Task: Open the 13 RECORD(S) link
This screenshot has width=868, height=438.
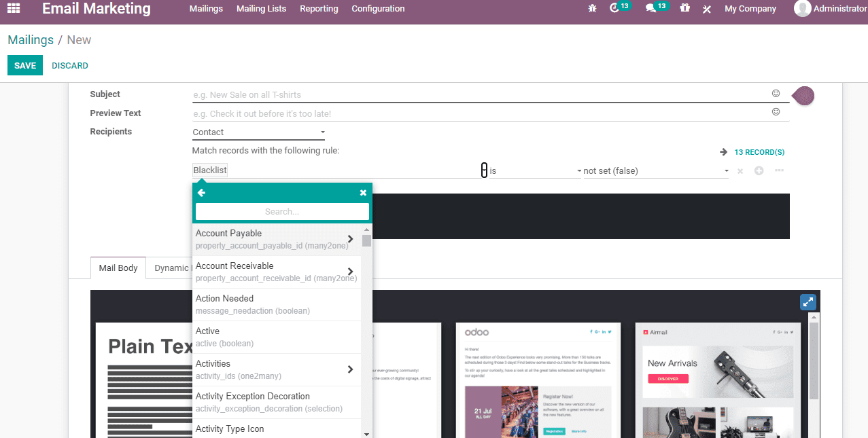Action: pyautogui.click(x=759, y=152)
